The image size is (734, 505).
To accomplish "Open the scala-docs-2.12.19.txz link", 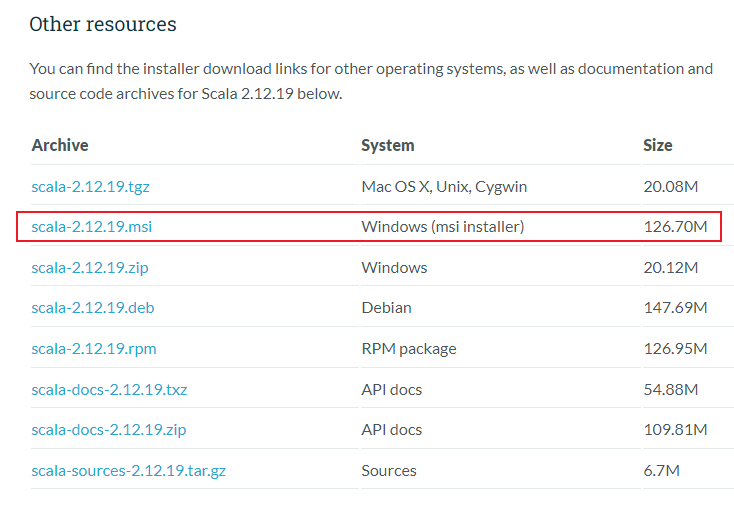I will 109,389.
